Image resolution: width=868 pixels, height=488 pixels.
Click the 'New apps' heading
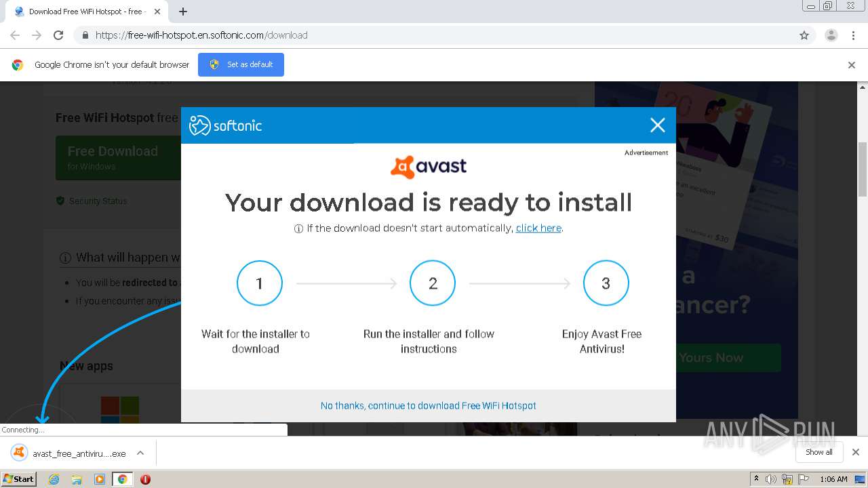(x=86, y=366)
